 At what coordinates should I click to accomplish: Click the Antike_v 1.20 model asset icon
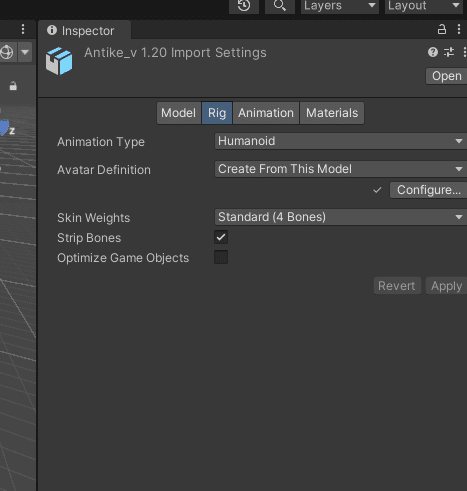click(x=59, y=61)
